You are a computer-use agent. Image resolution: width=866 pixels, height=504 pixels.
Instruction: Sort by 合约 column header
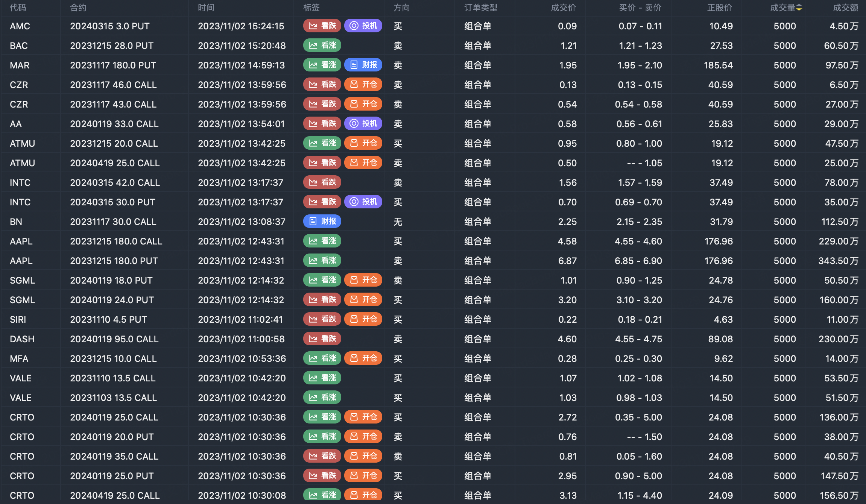[78, 8]
